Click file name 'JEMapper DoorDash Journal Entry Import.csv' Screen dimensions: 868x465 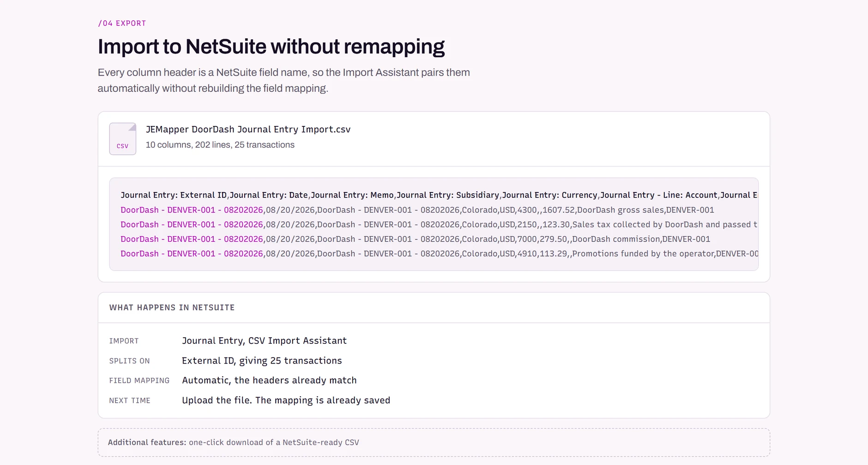pos(248,130)
